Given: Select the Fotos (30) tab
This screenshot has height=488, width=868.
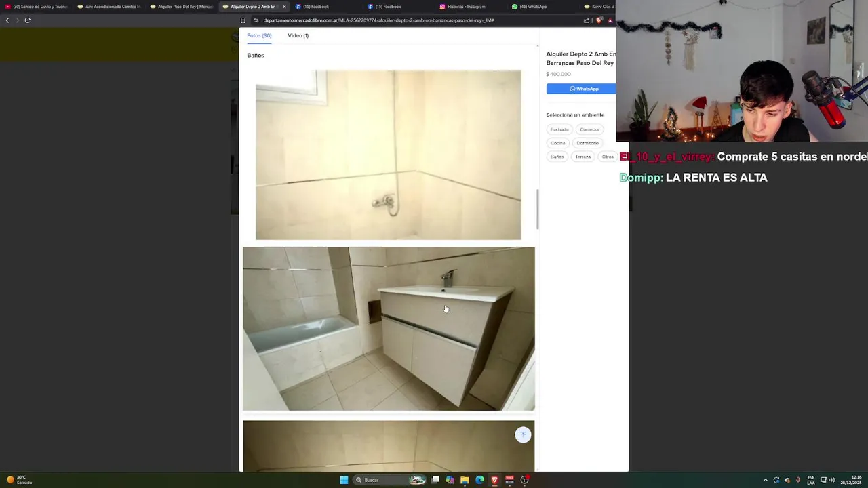Looking at the screenshot, I should pos(259,35).
